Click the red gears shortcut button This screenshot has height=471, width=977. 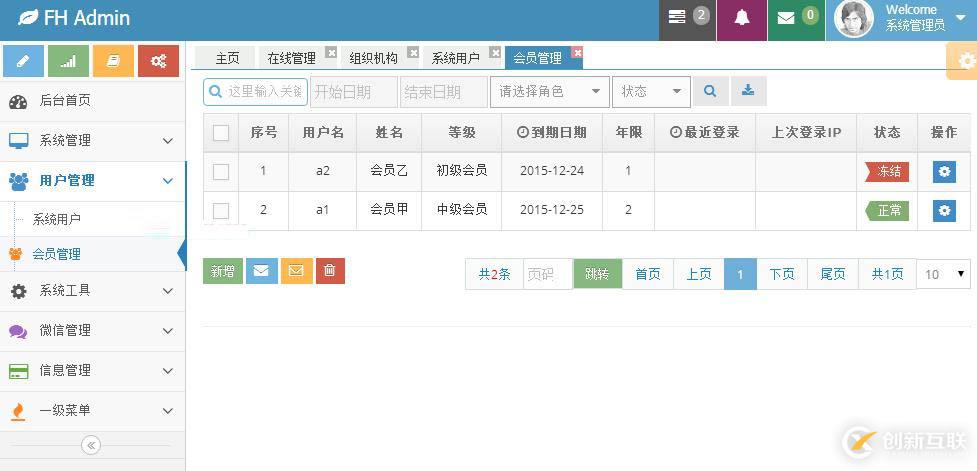point(158,61)
